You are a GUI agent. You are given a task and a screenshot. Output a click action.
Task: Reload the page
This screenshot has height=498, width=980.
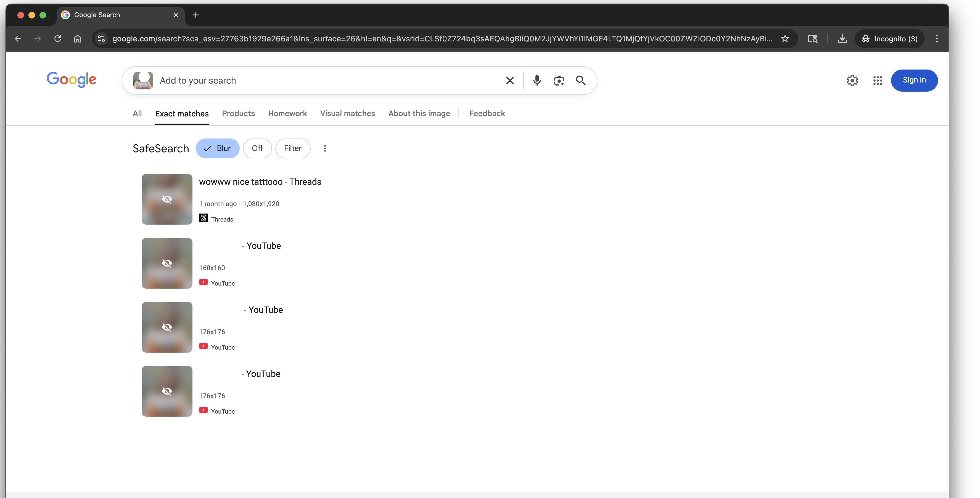click(x=57, y=38)
